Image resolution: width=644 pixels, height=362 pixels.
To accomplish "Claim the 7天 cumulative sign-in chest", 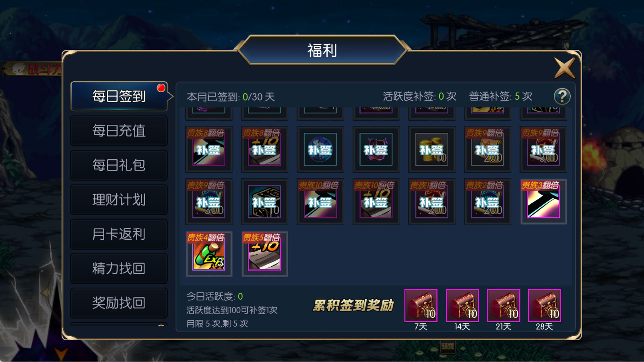I will click(x=421, y=305).
